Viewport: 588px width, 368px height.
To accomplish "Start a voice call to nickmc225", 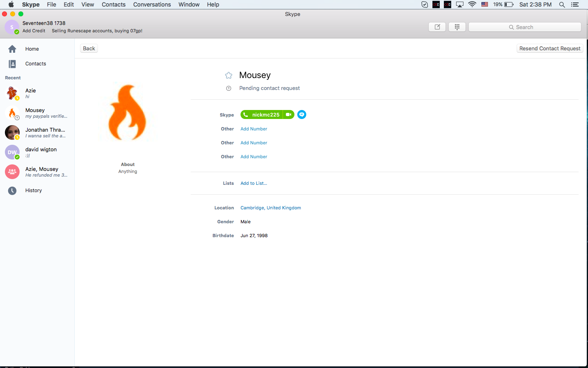I will 262,115.
